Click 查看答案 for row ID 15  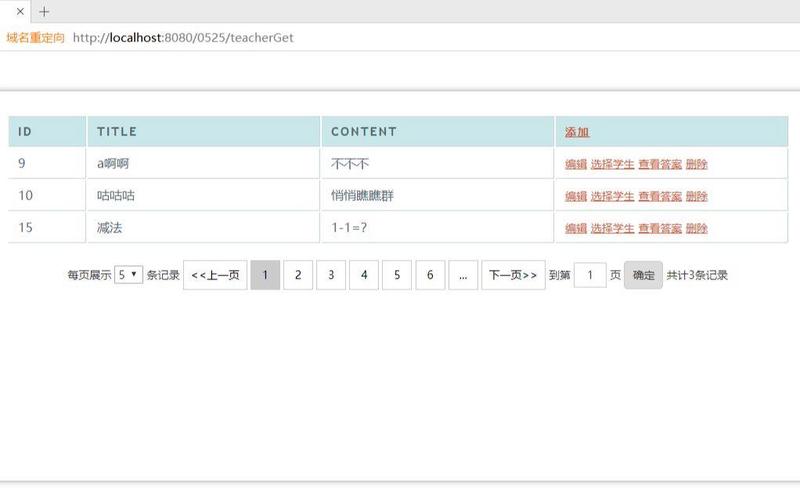(x=660, y=229)
